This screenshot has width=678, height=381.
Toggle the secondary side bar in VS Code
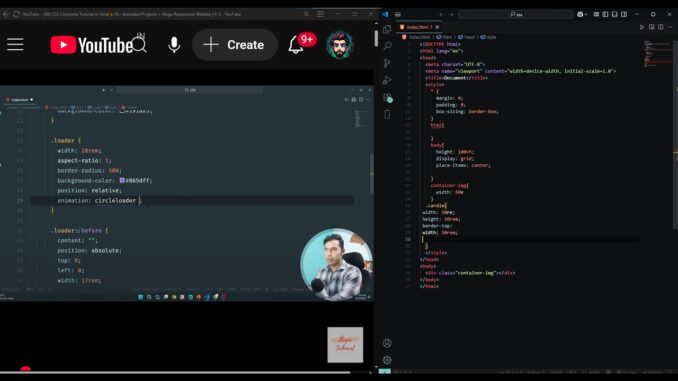pyautogui.click(x=624, y=14)
